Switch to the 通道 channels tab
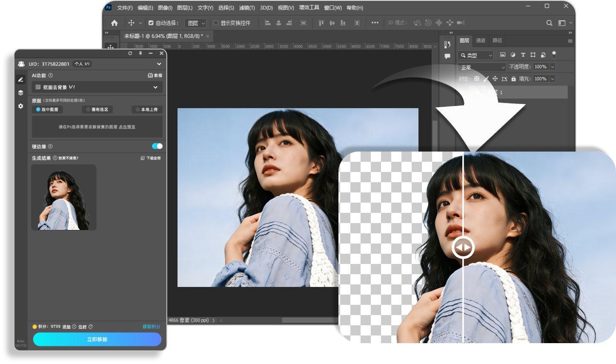Screen dimensions: 616x364 tap(481, 40)
